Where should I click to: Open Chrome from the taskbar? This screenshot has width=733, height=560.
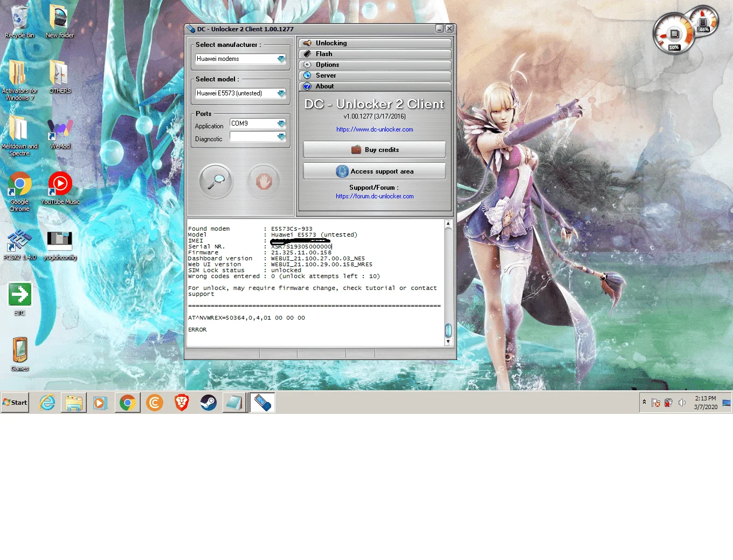coord(128,403)
